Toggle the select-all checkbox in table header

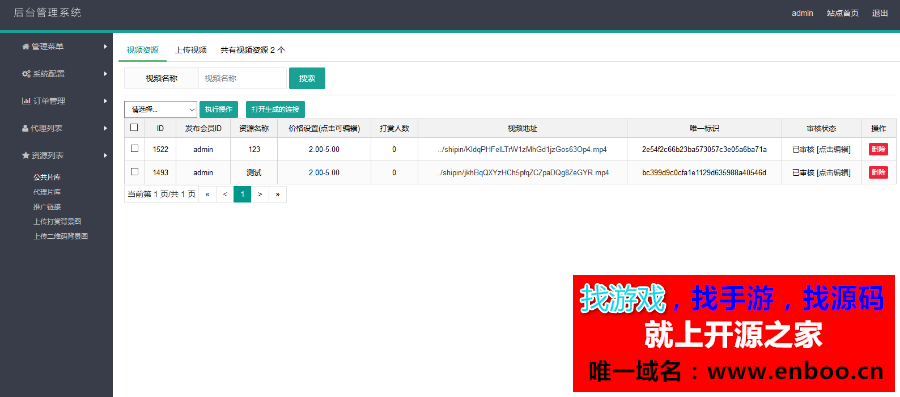[134, 127]
